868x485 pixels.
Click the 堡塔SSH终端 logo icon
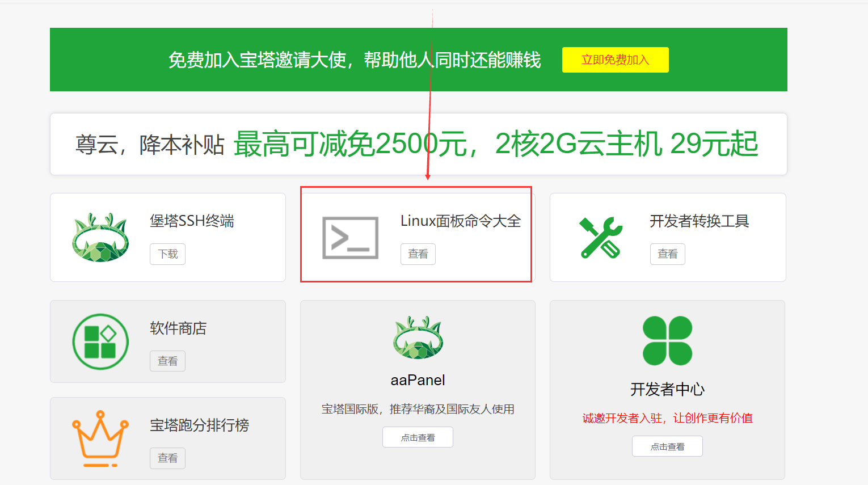point(100,237)
